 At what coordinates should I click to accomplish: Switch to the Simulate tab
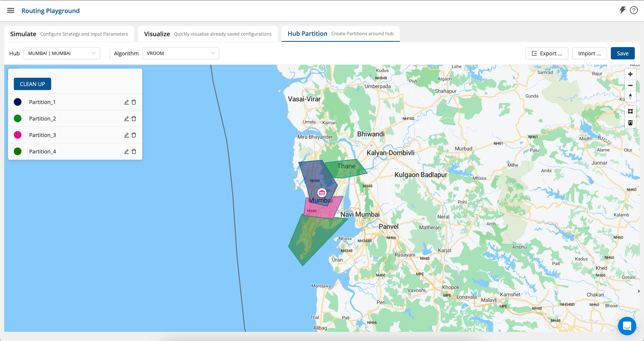coord(69,34)
